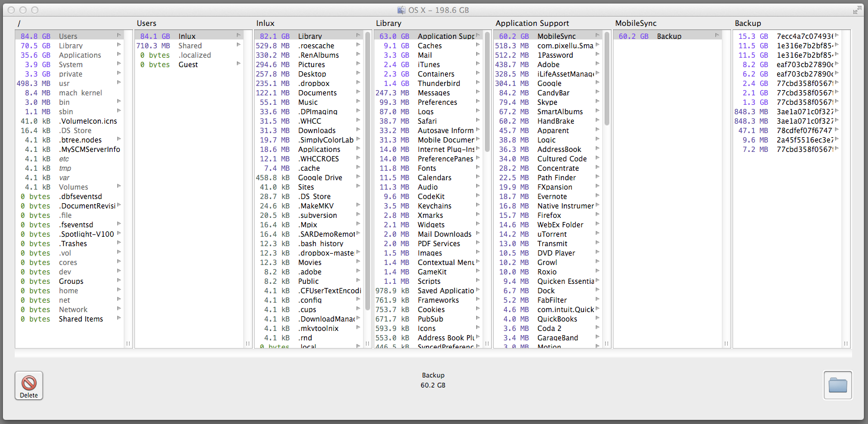Click arrow beside 1Password in Application Support
The width and height of the screenshot is (868, 424).
tap(598, 54)
